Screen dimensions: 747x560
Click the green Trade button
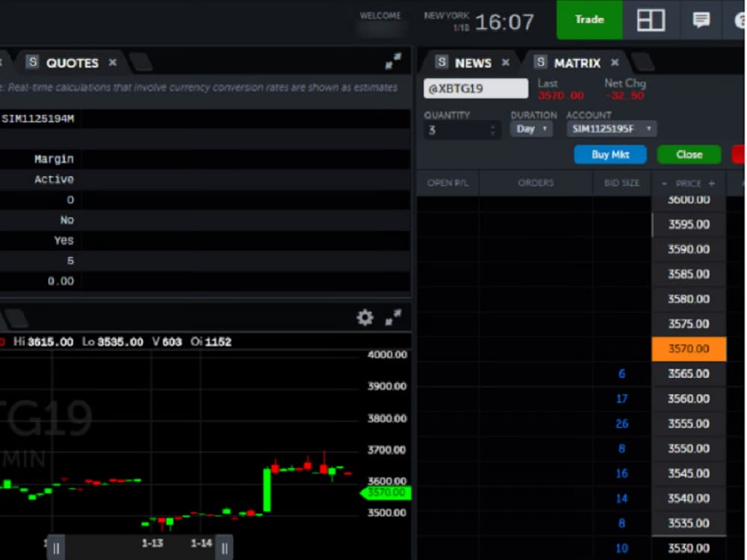[589, 19]
